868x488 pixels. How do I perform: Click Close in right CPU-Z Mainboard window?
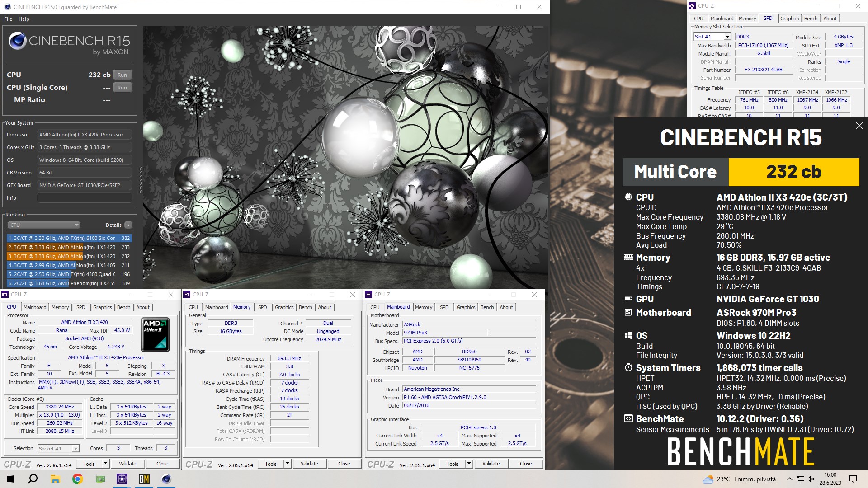[526, 464]
